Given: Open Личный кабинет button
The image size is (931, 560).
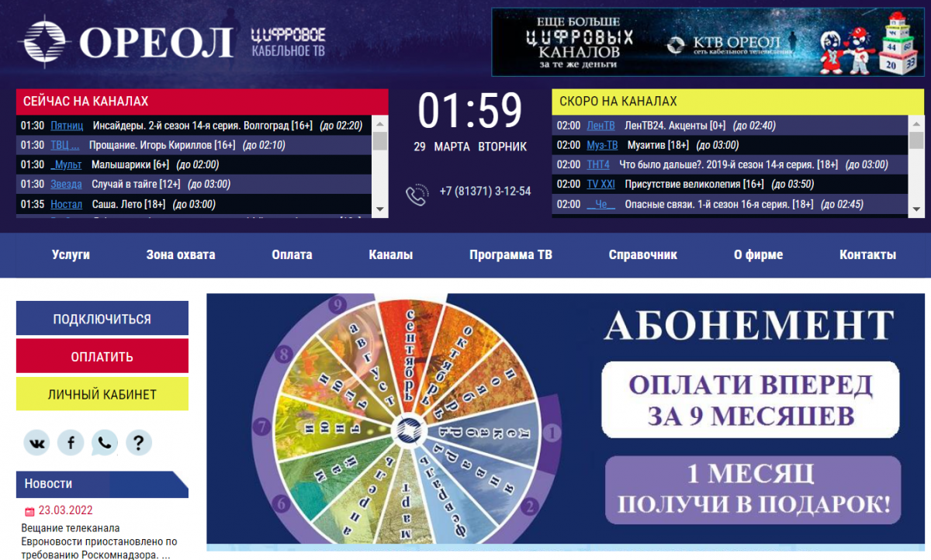Looking at the screenshot, I should click(x=102, y=394).
